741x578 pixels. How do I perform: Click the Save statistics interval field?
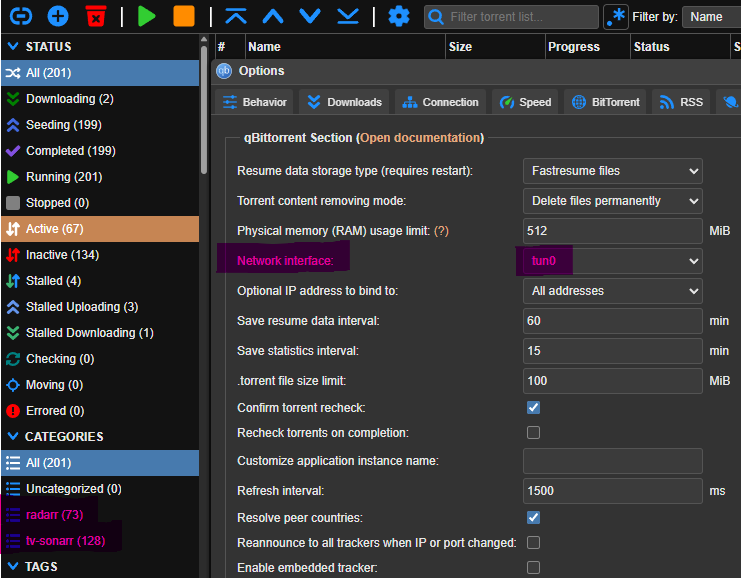[x=612, y=351]
